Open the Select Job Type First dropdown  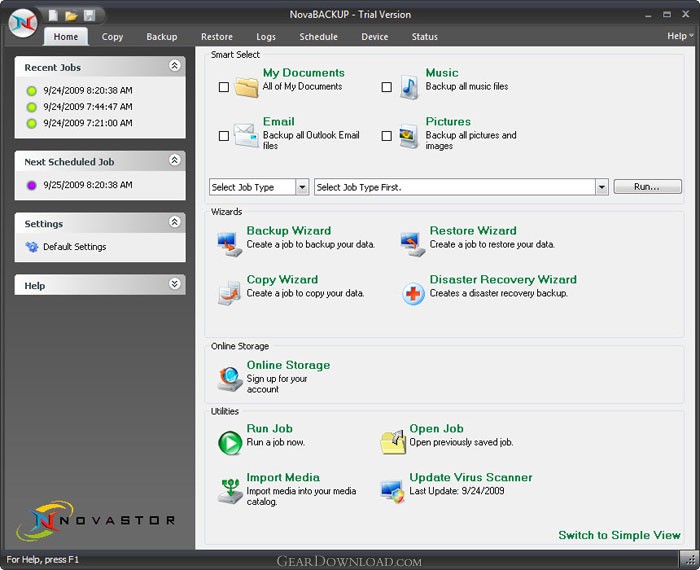tap(602, 187)
